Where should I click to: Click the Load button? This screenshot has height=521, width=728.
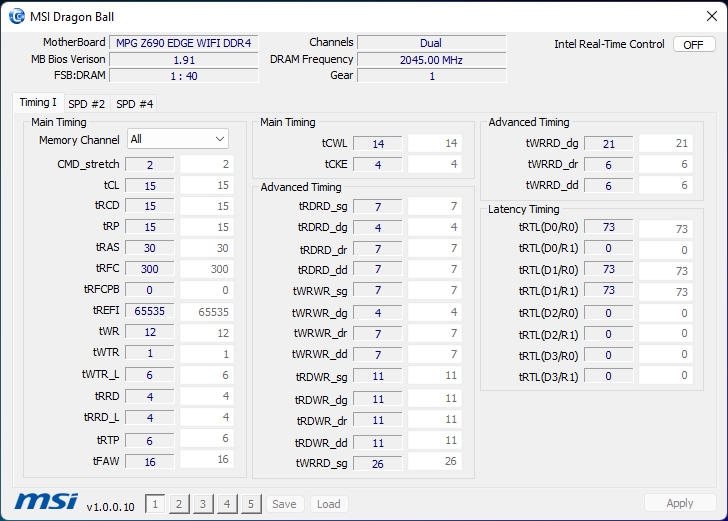click(x=329, y=504)
